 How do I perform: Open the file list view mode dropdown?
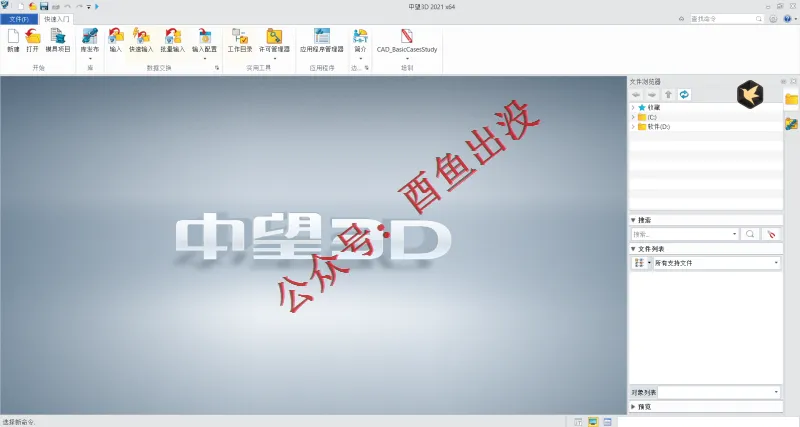tap(649, 263)
